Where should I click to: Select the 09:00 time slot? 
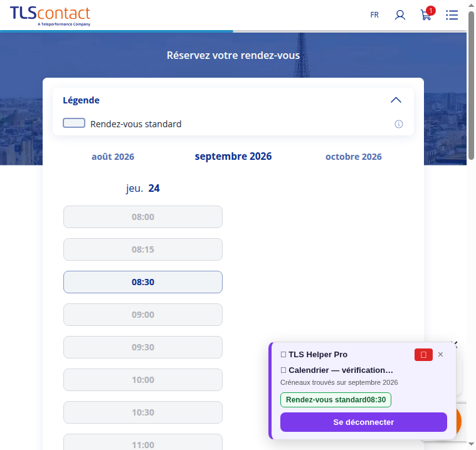[143, 315]
